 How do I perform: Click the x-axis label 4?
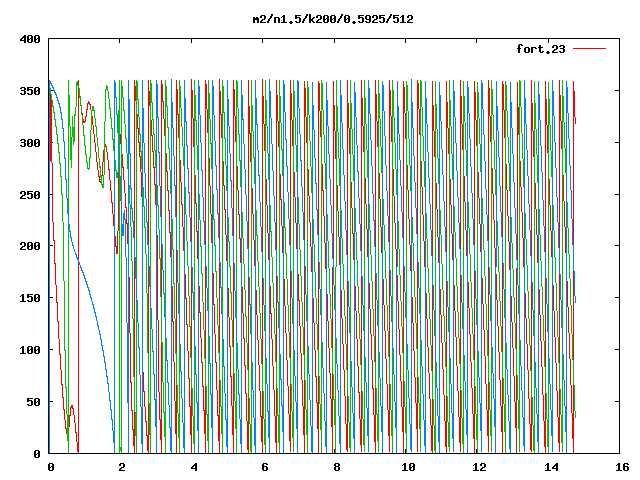[193, 467]
